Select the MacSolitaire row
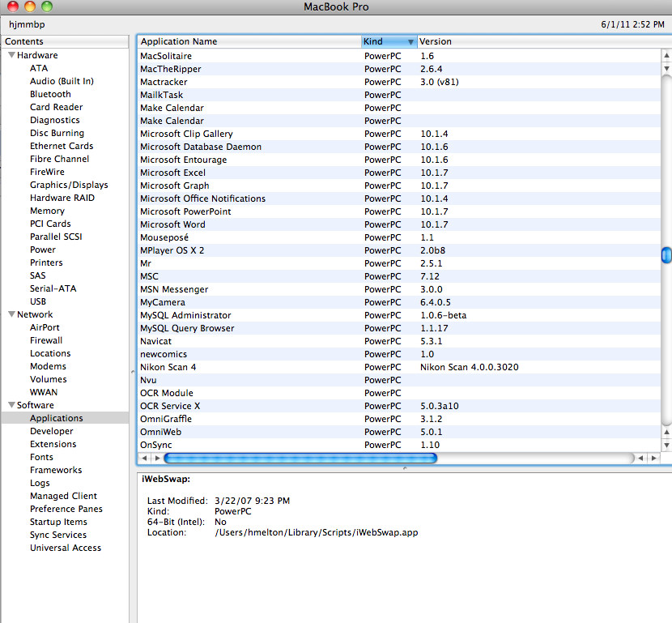The width and height of the screenshot is (672, 623). pyautogui.click(x=399, y=56)
